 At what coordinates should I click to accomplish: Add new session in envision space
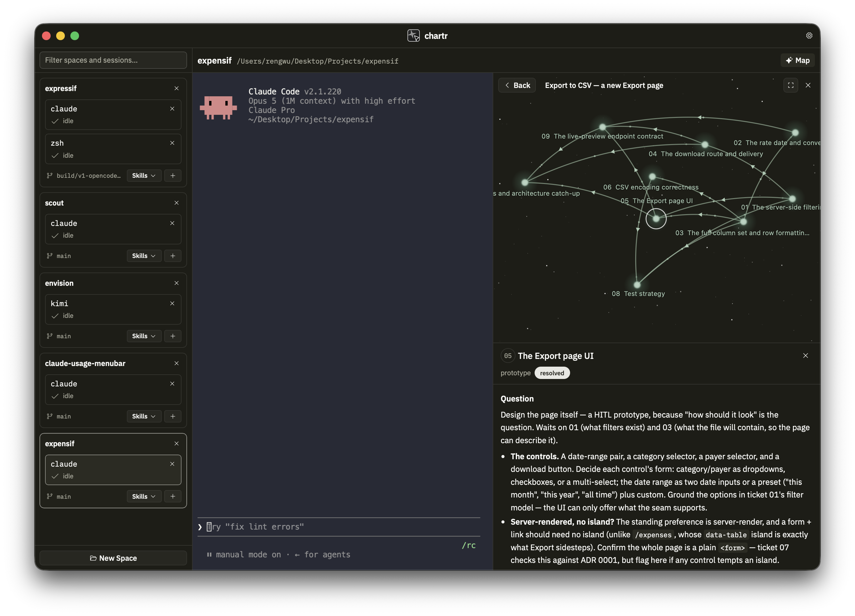click(x=173, y=336)
